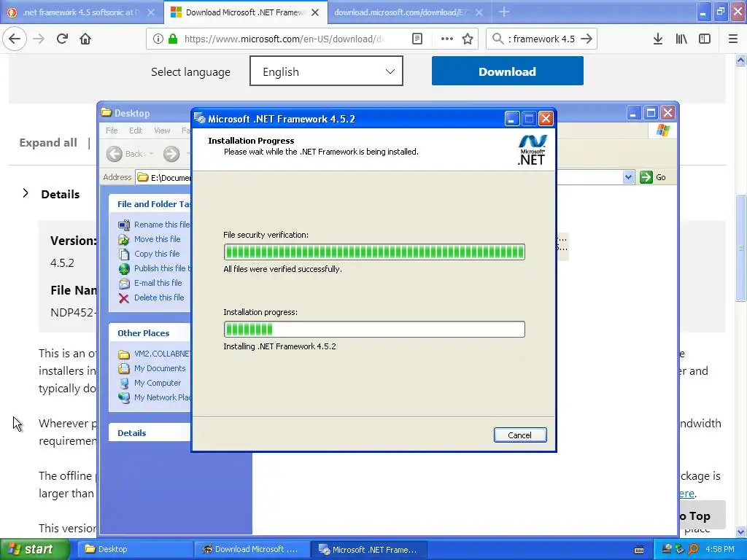Click webpage vertical scrollbar thumb
Screen dimensions: 747x560
pos(740,248)
